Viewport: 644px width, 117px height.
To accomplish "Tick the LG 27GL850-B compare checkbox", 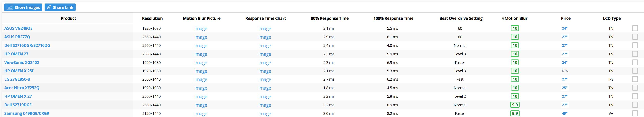I will pos(635,79).
